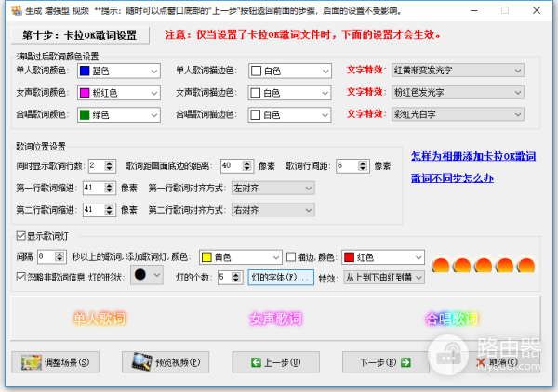The image size is (558, 392).
Task: Click the 灯的字体(F)... button
Action: click(x=281, y=277)
